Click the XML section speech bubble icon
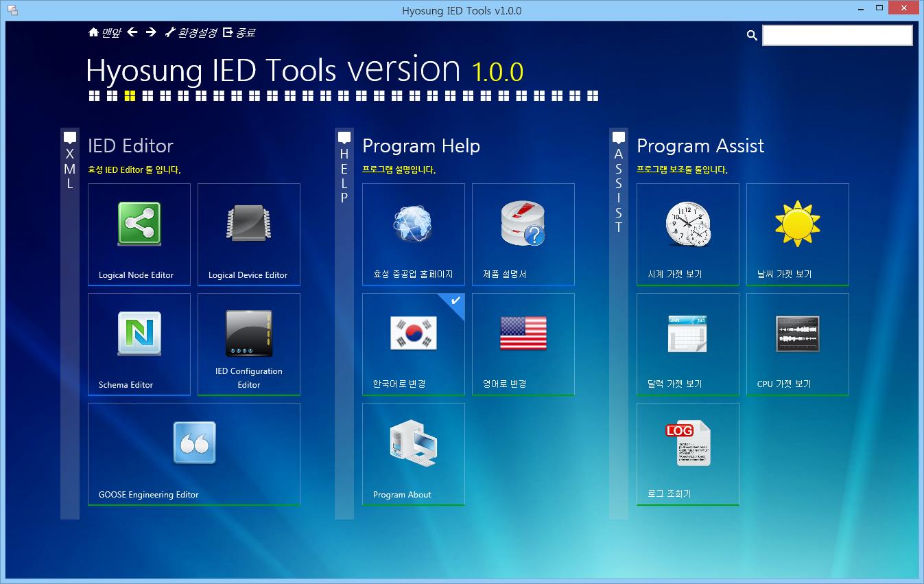Screen dimensions: 924x584 point(70,138)
